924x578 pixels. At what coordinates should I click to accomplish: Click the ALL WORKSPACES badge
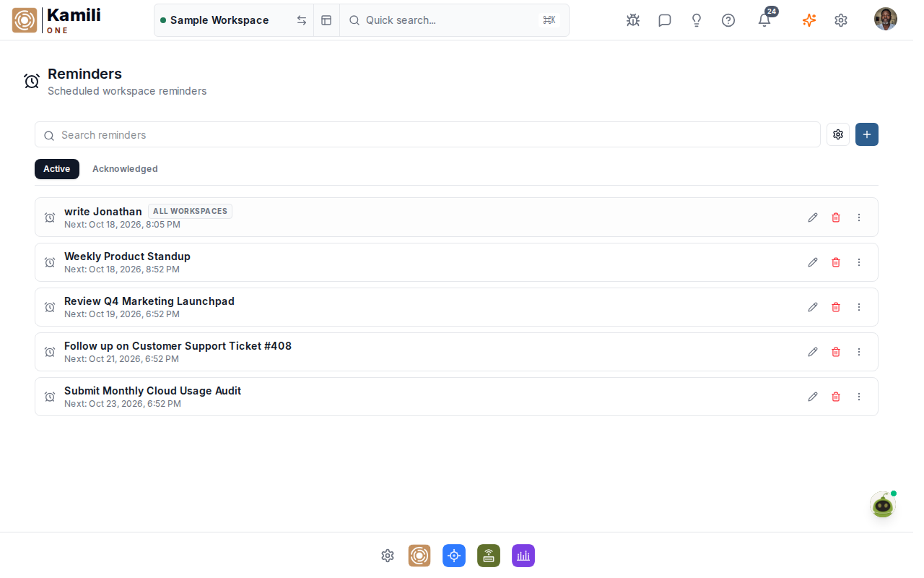click(191, 212)
